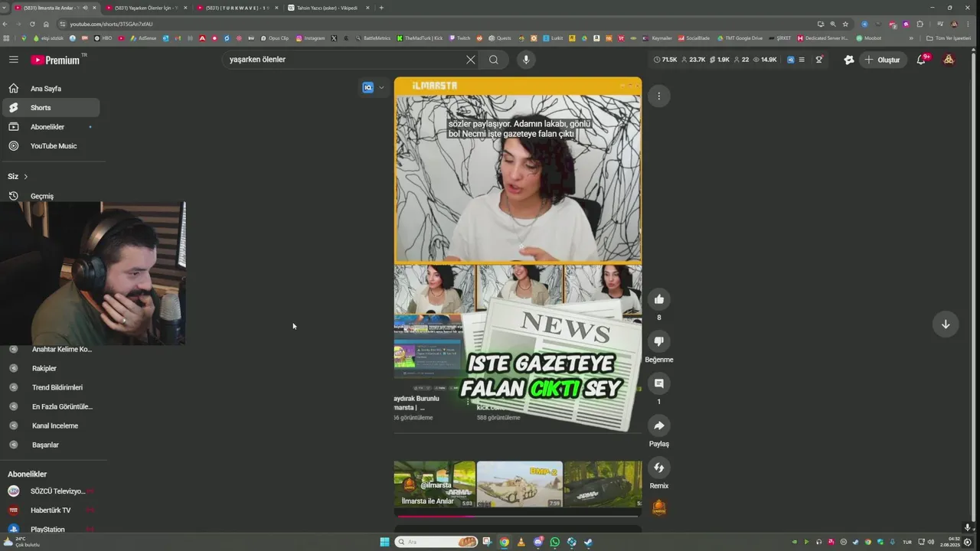Open the Windows Start menu
The image size is (980, 551).
point(384,542)
